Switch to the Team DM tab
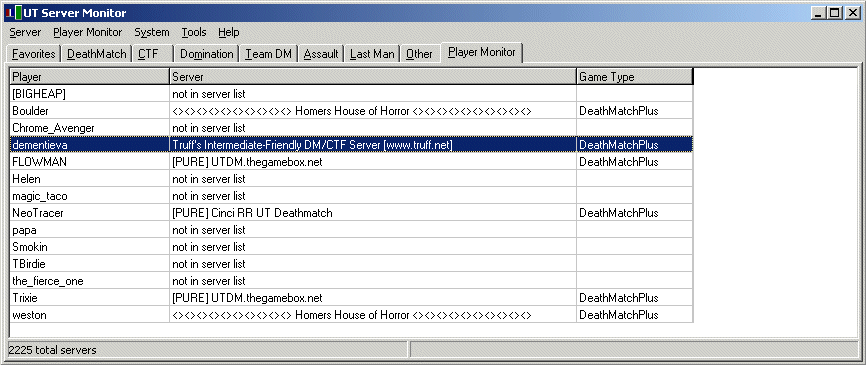The image size is (866, 365). [268, 54]
